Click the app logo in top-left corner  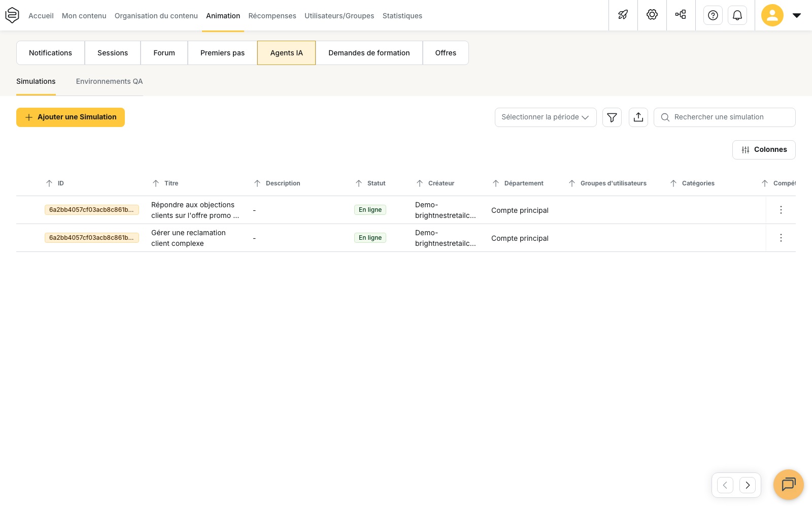[12, 15]
